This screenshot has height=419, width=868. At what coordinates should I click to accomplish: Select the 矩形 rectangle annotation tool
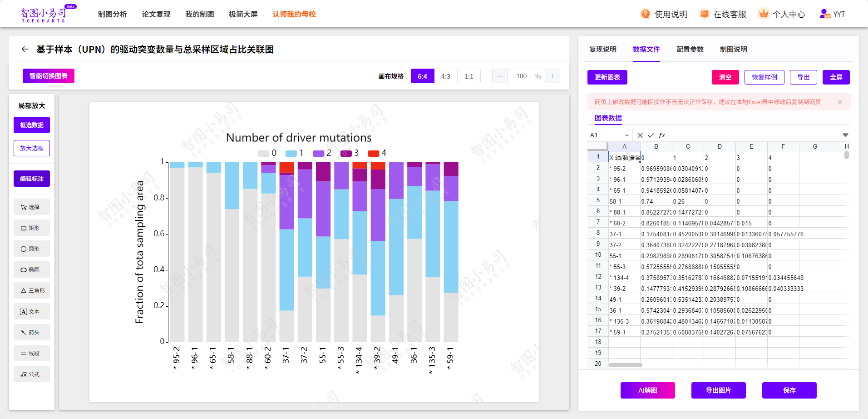pos(32,228)
